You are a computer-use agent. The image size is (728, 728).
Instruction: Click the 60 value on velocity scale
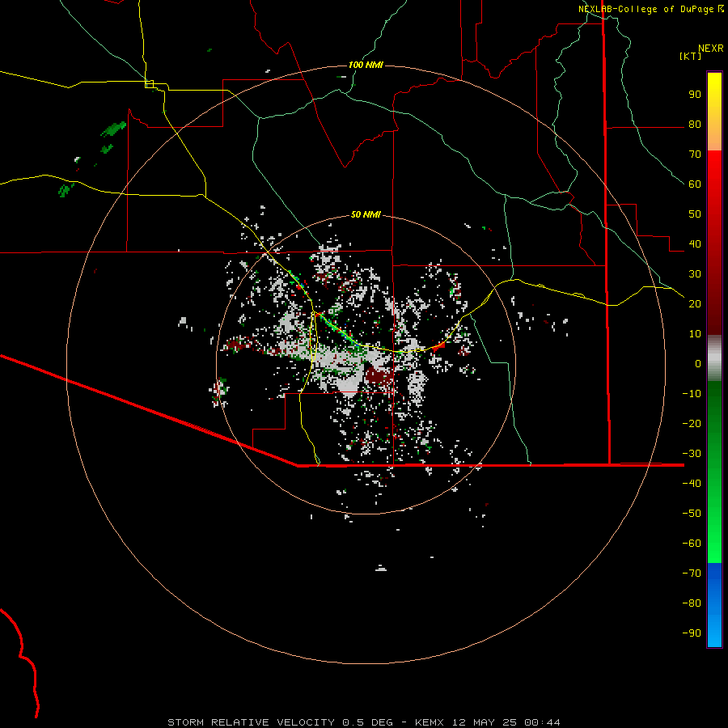click(x=695, y=184)
